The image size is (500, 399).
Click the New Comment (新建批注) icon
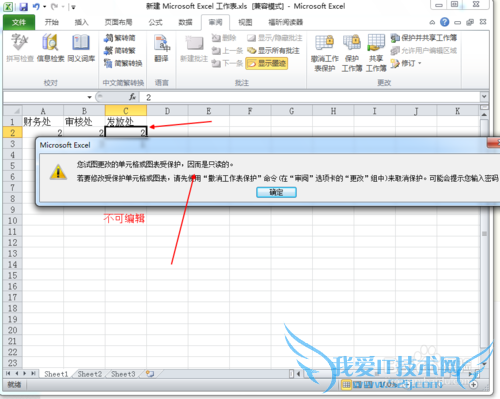point(194,48)
